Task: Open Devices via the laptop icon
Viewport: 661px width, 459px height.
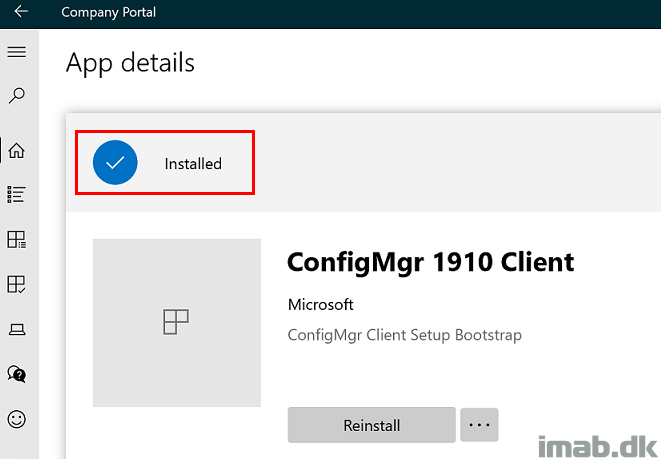Action: tap(17, 330)
